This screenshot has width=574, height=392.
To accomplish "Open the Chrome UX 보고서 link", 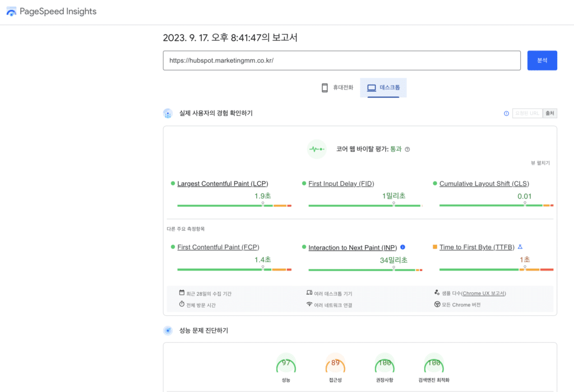I will [484, 293].
